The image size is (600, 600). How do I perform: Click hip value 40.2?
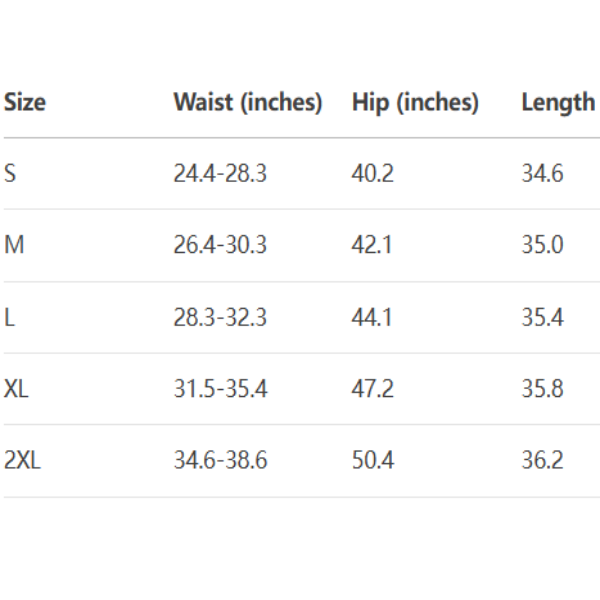click(x=372, y=174)
